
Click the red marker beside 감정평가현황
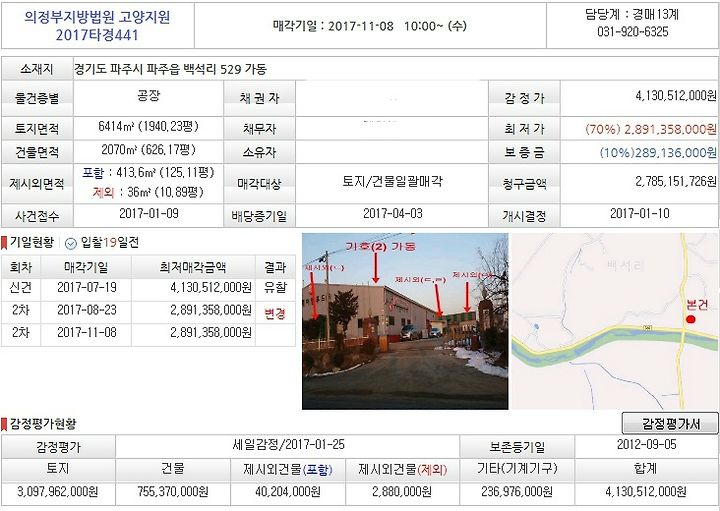point(4,424)
